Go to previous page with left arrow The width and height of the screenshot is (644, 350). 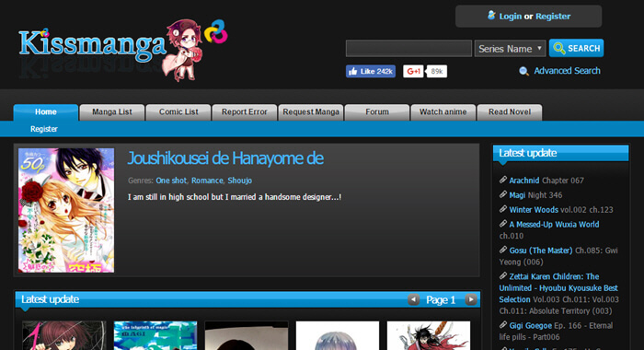click(x=413, y=299)
